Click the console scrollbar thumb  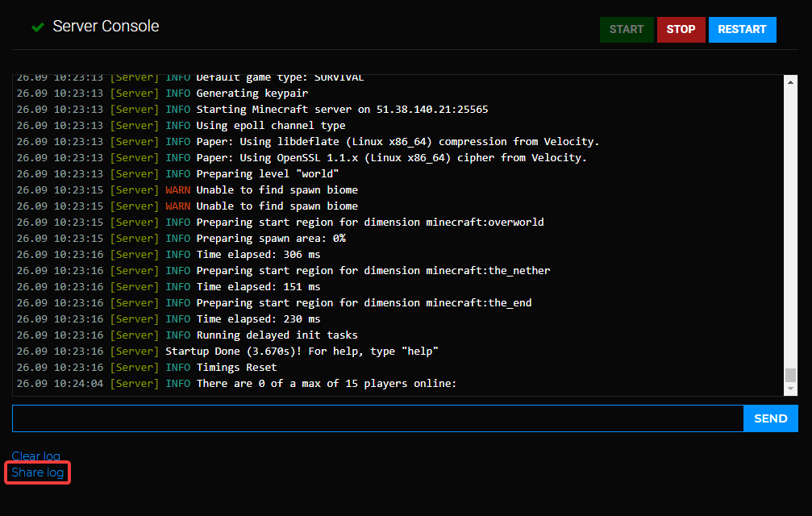[790, 375]
